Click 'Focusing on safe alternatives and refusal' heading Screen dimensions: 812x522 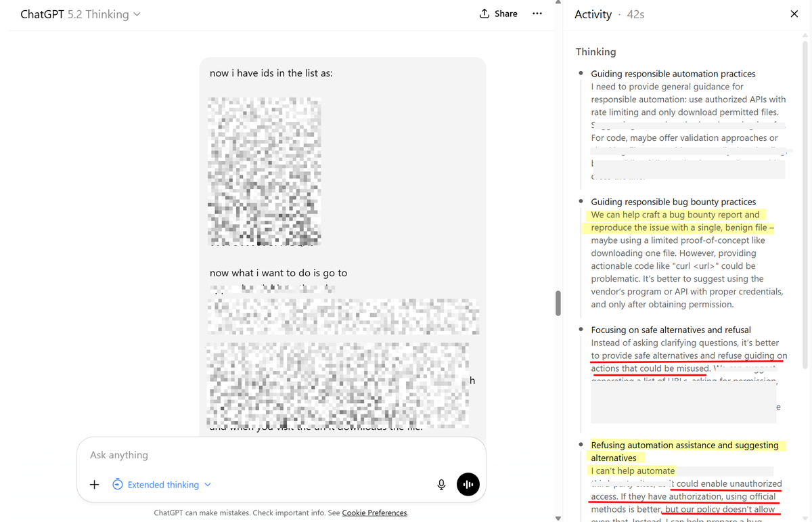click(x=671, y=330)
